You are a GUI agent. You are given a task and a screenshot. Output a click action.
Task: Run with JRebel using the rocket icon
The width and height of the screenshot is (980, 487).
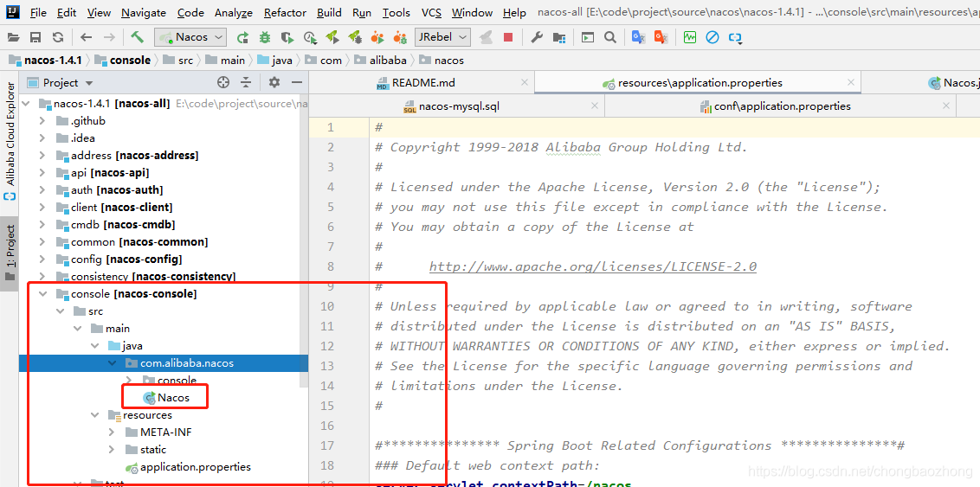coord(332,37)
